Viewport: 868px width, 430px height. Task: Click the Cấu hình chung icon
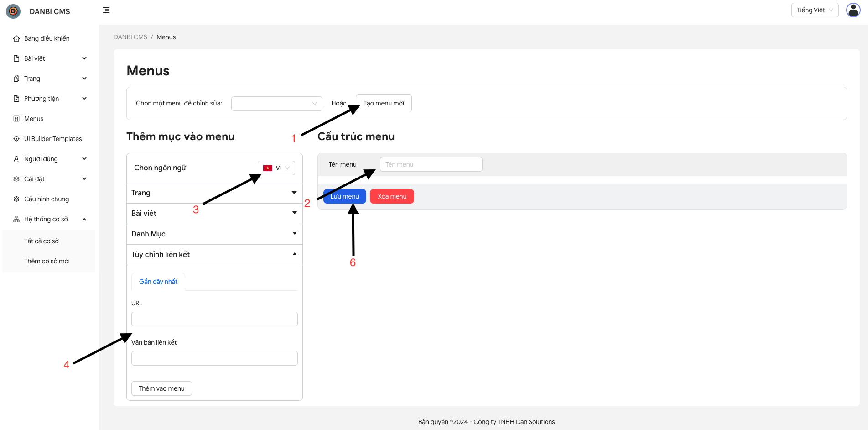(x=16, y=199)
